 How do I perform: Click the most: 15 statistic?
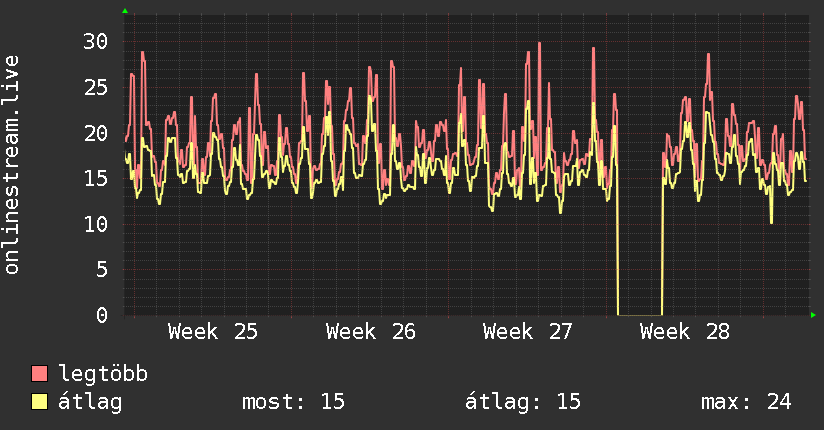coord(293,402)
